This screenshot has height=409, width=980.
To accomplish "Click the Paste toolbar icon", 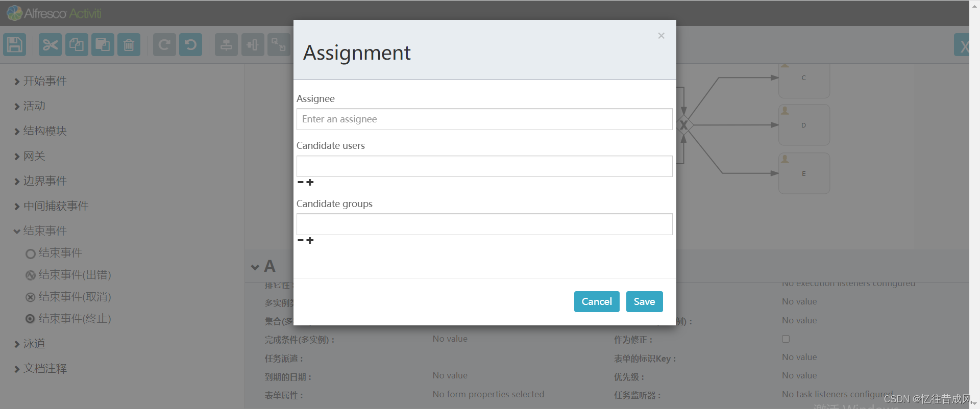I will (x=103, y=45).
